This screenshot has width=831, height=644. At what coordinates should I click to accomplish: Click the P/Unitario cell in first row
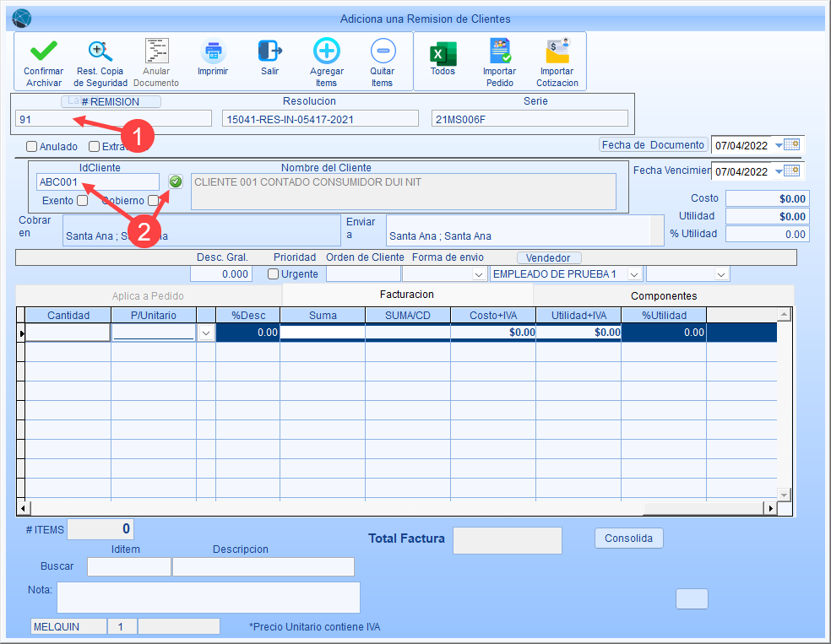(x=154, y=333)
